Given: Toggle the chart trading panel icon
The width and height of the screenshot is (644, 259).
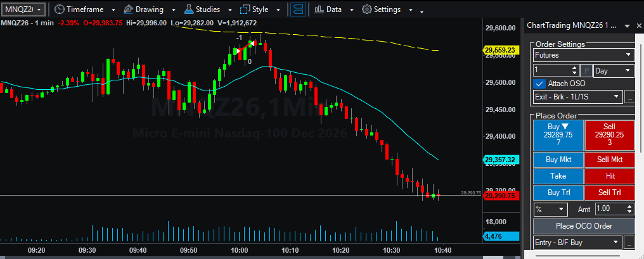Looking at the screenshot, I should pyautogui.click(x=298, y=9).
